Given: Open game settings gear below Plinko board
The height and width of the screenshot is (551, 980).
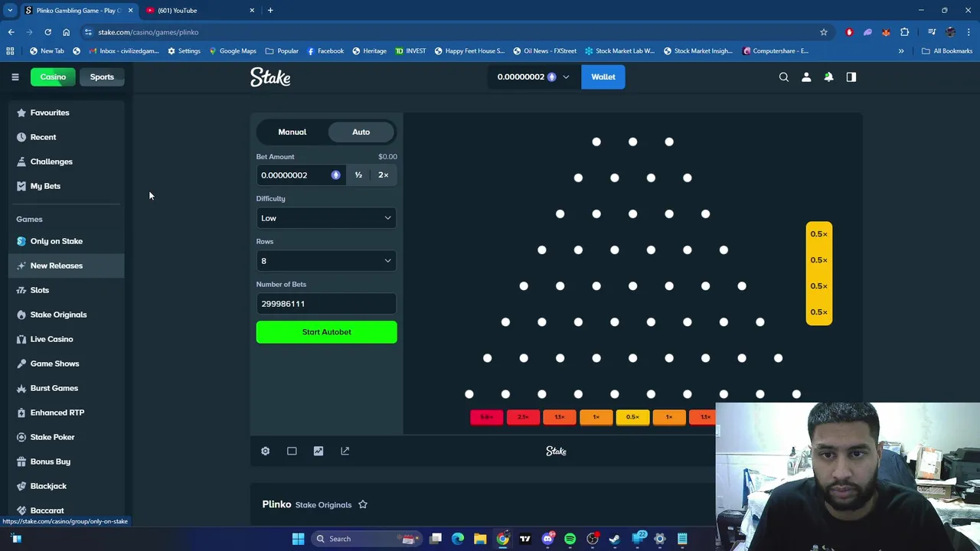Looking at the screenshot, I should [x=265, y=451].
